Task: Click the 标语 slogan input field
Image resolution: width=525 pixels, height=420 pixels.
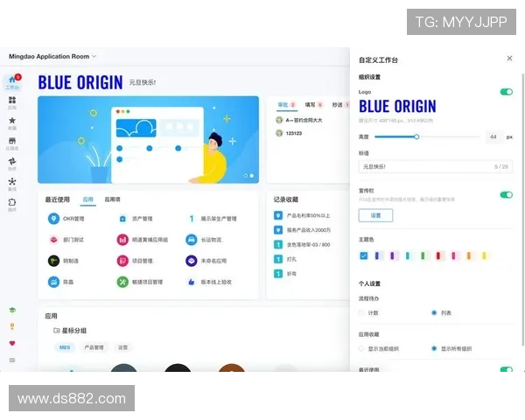Action: coord(435,166)
